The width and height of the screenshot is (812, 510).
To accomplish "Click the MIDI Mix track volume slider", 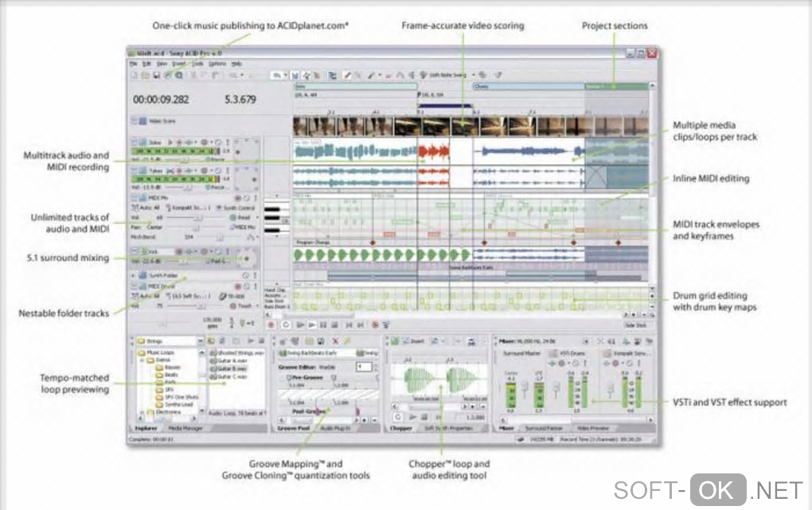I will tap(197, 218).
